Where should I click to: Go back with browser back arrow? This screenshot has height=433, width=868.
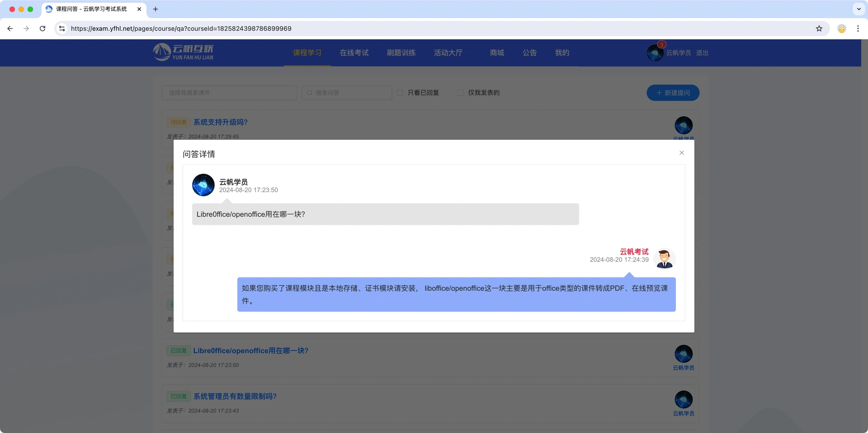tap(10, 29)
